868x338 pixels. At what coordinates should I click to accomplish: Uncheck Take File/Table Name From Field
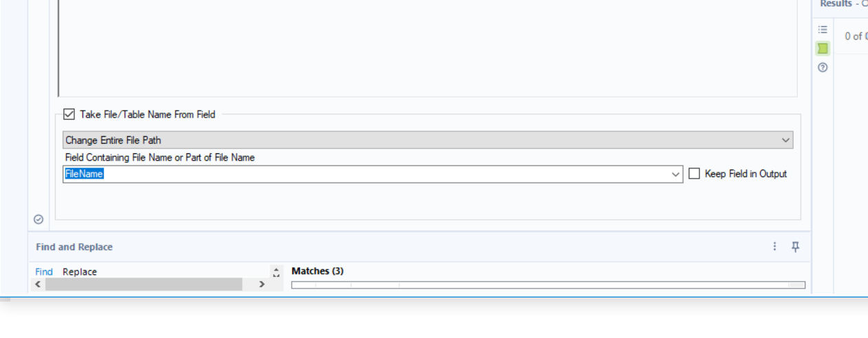click(69, 115)
